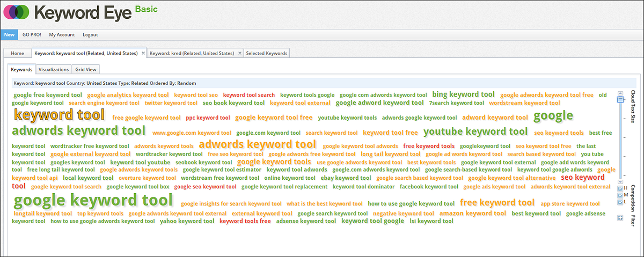Uncheck the L competition filter checkbox
The image size is (644, 257).
pos(620,202)
